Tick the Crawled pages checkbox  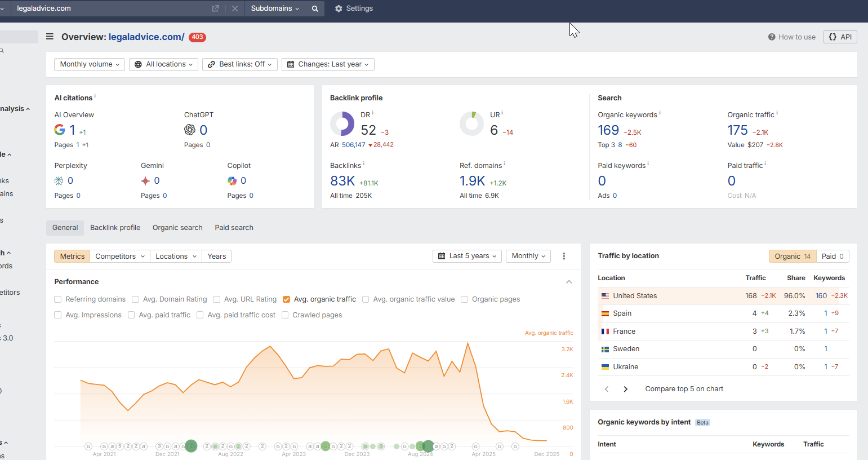click(285, 315)
